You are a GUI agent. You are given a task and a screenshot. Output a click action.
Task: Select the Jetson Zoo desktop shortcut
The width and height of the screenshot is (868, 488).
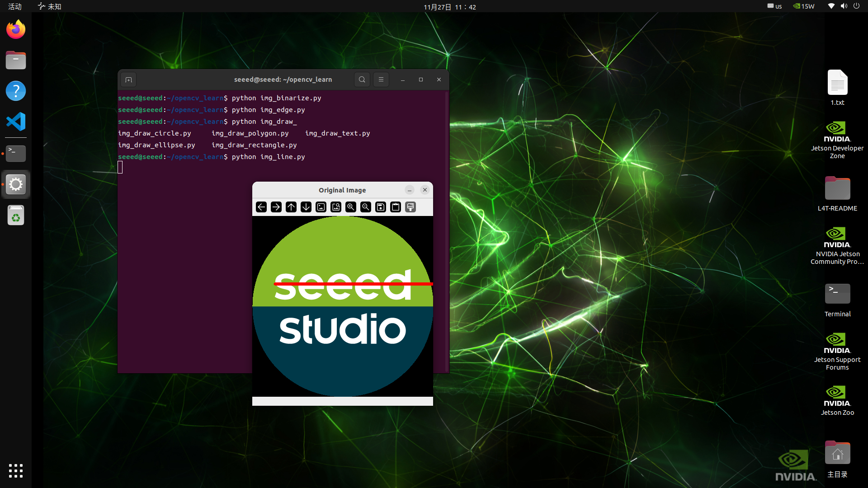837,400
